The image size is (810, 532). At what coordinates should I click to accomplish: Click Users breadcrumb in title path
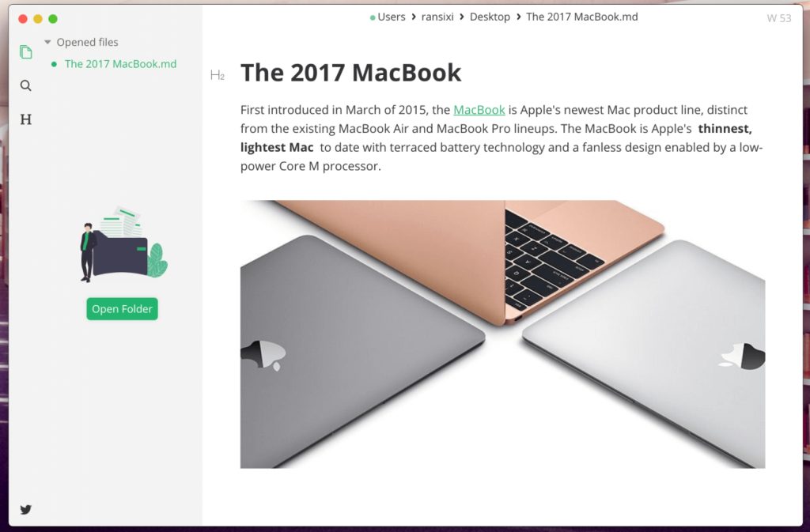click(x=391, y=17)
